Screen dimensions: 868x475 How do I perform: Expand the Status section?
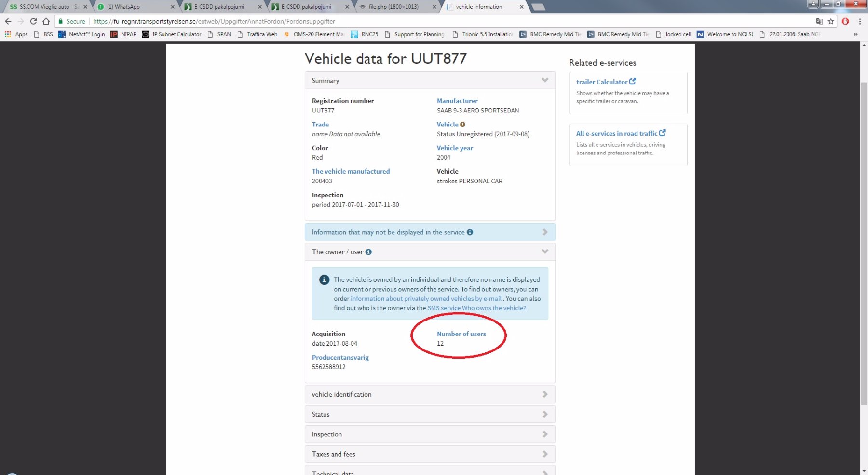pos(430,414)
